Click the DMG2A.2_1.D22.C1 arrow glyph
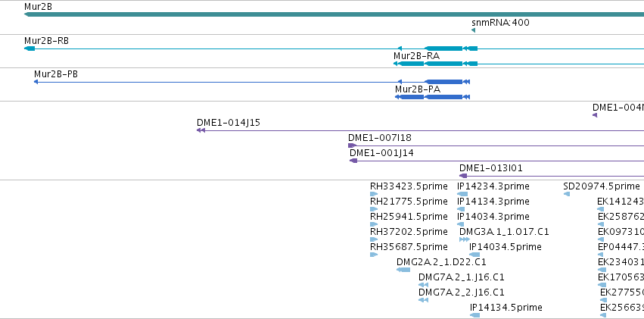This screenshot has width=644, height=319. point(403,270)
